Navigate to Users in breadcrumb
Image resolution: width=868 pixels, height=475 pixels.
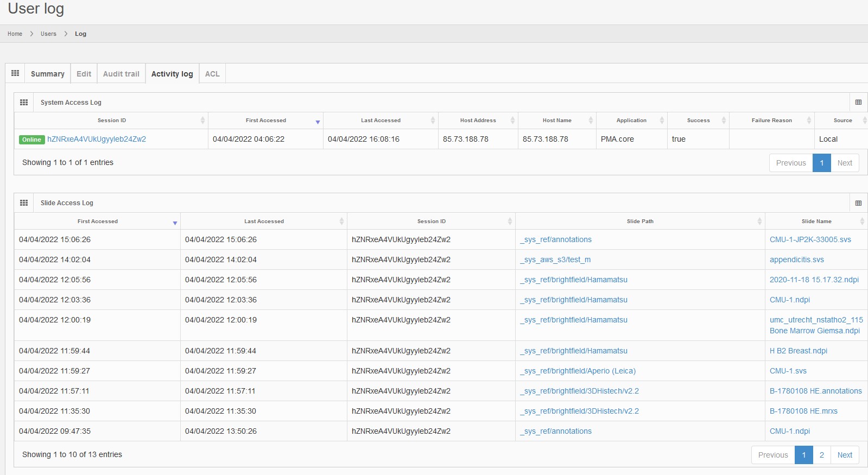tap(48, 34)
